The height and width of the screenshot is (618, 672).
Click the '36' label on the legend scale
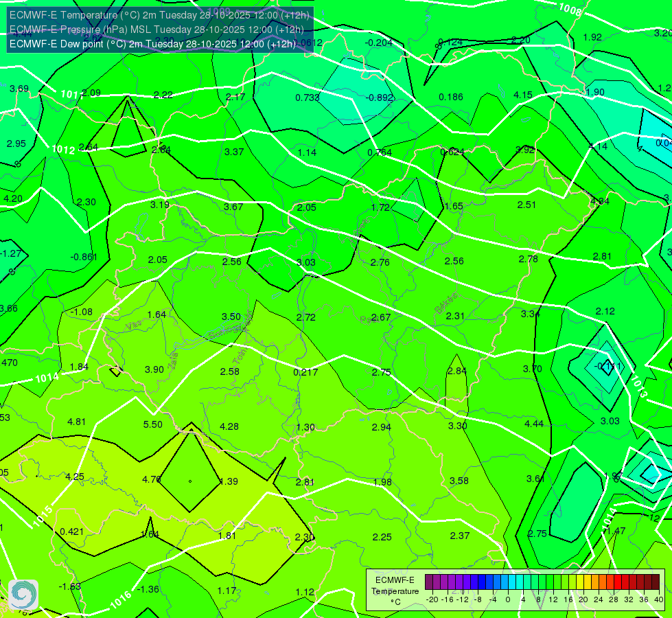[643, 599]
